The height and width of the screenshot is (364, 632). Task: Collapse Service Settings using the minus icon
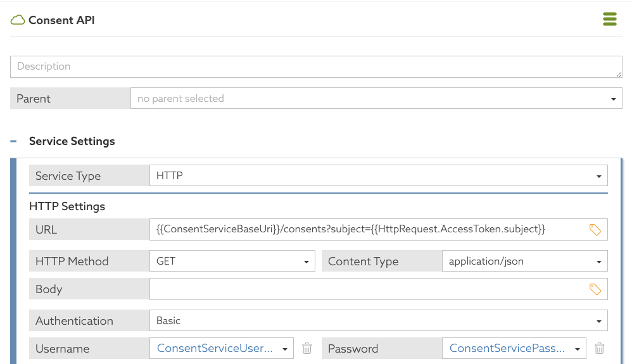pos(13,141)
